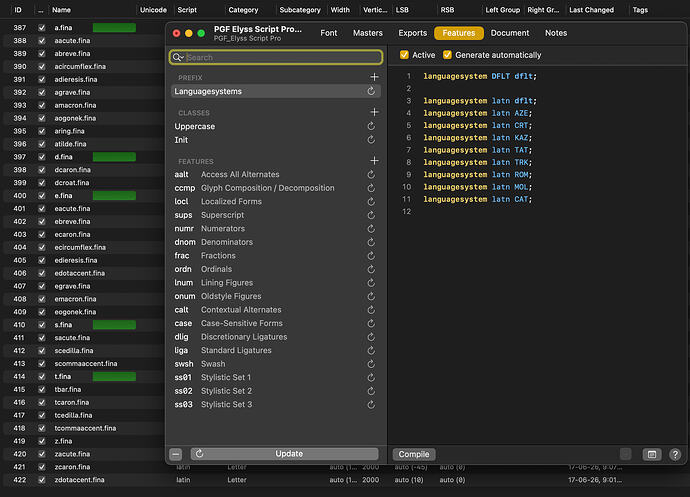
Task: Refresh the swsh Swash feature
Action: click(371, 364)
